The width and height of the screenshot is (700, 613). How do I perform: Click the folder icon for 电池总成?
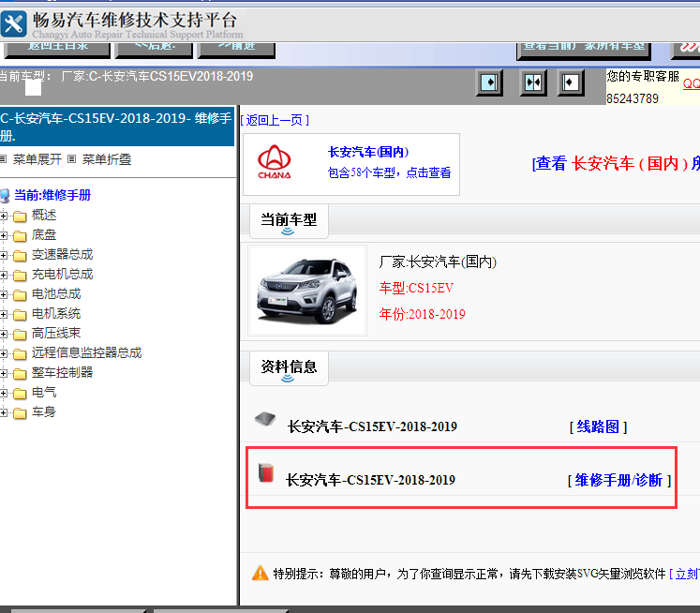pos(20,295)
